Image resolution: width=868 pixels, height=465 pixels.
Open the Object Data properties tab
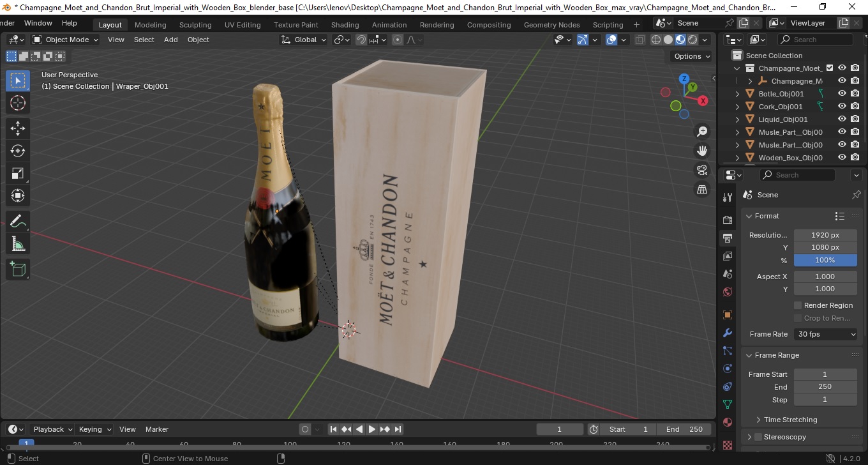727,404
